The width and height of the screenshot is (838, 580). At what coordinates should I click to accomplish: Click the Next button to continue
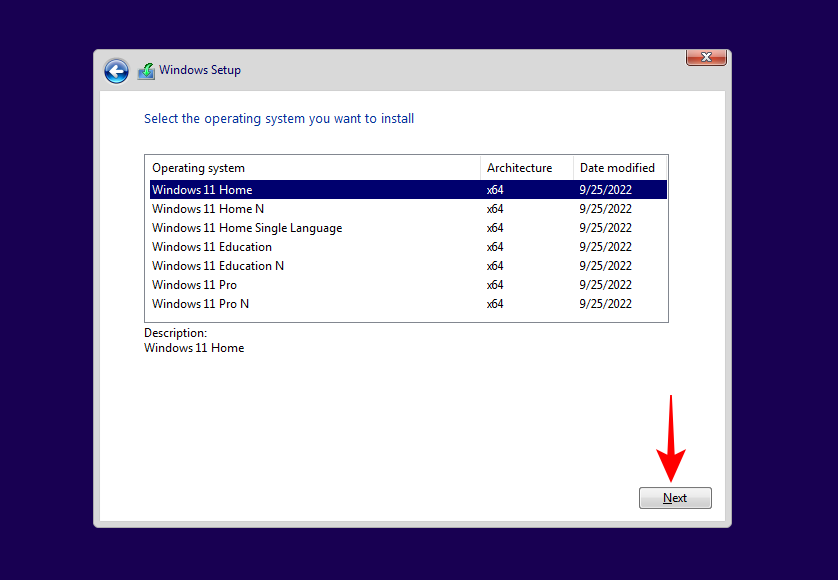tap(675, 497)
